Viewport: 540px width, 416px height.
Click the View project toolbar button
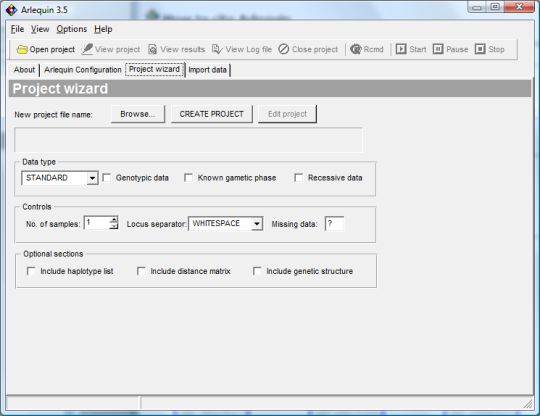coord(111,50)
